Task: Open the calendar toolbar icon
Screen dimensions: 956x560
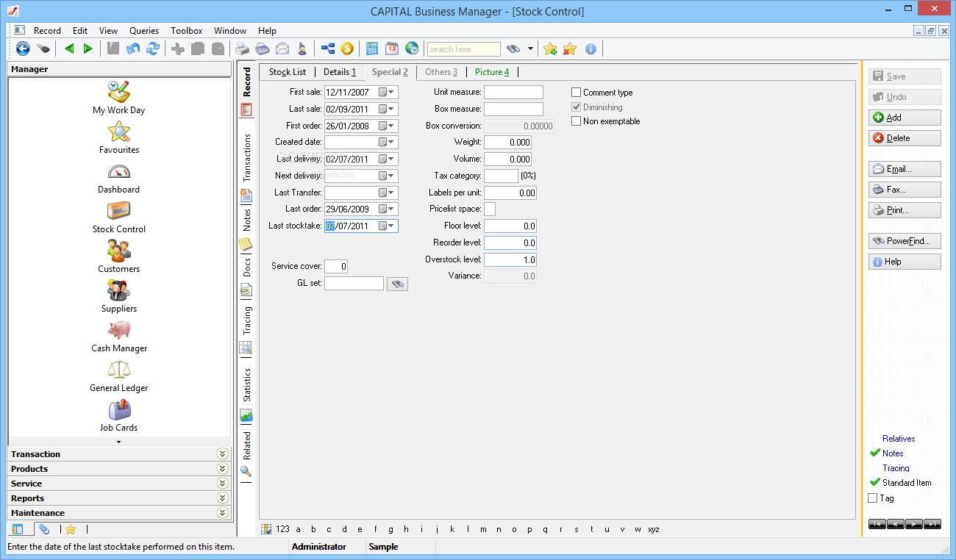Action: point(392,49)
